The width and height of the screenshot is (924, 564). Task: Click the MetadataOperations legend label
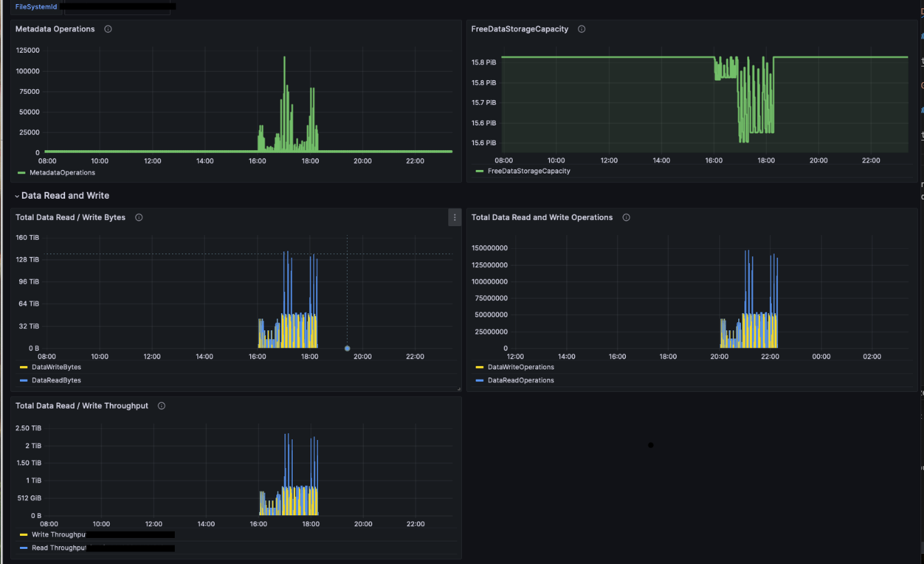pos(62,173)
